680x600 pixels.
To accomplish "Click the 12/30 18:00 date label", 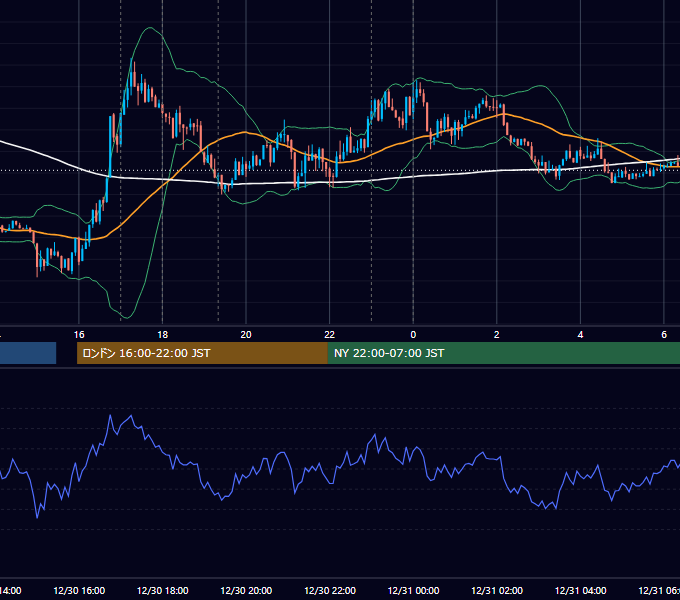I will [x=163, y=590].
